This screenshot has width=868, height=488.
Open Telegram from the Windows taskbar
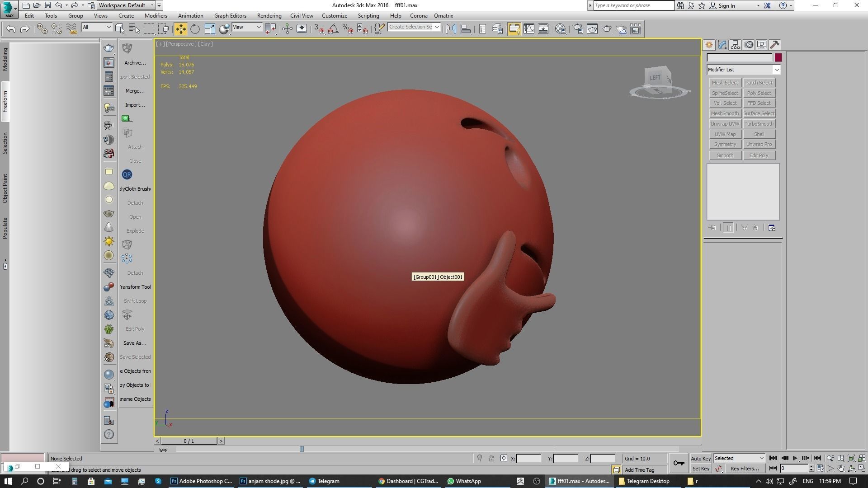pos(324,481)
